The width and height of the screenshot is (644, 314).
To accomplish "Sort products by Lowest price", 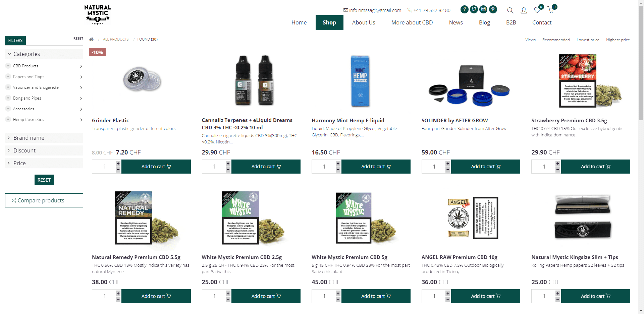I will point(588,40).
